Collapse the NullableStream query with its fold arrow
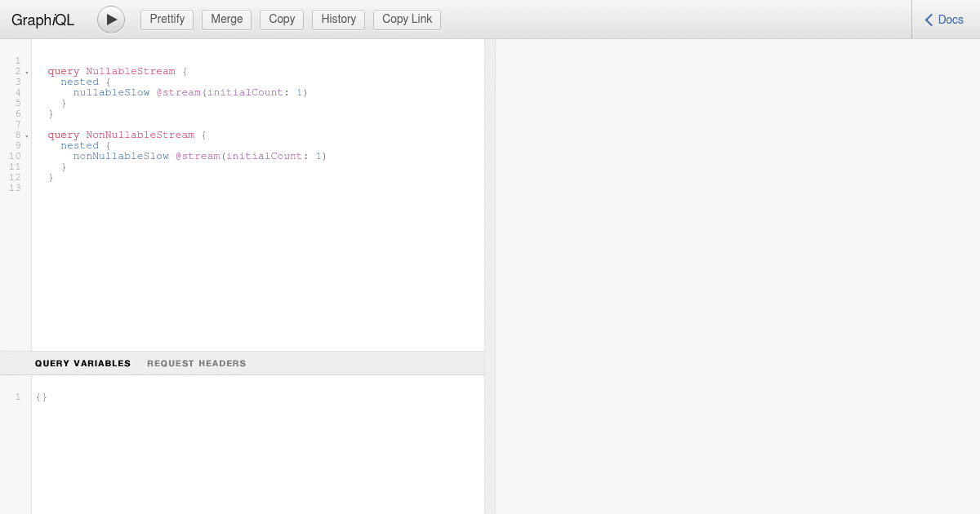This screenshot has width=980, height=514. (25, 71)
